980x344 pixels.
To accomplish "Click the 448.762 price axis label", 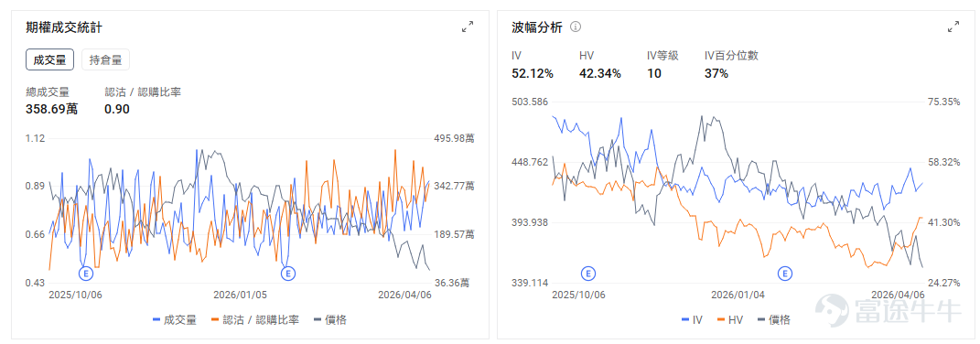I will [530, 162].
